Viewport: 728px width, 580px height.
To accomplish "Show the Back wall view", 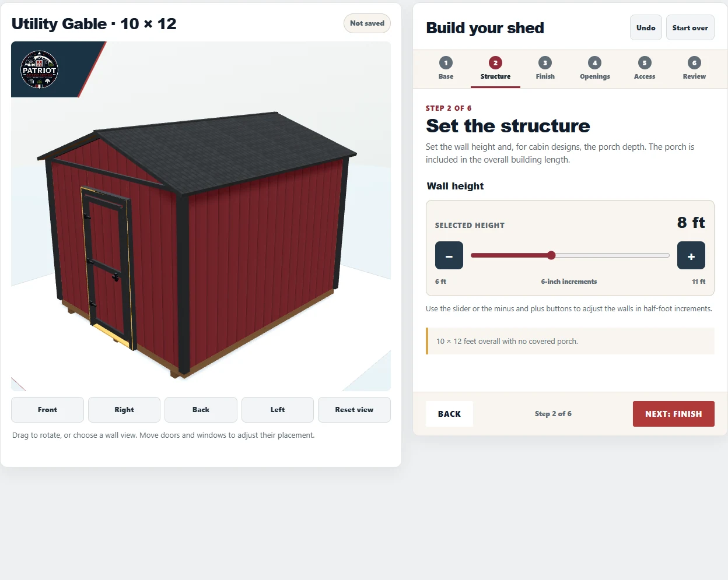I will 201,410.
